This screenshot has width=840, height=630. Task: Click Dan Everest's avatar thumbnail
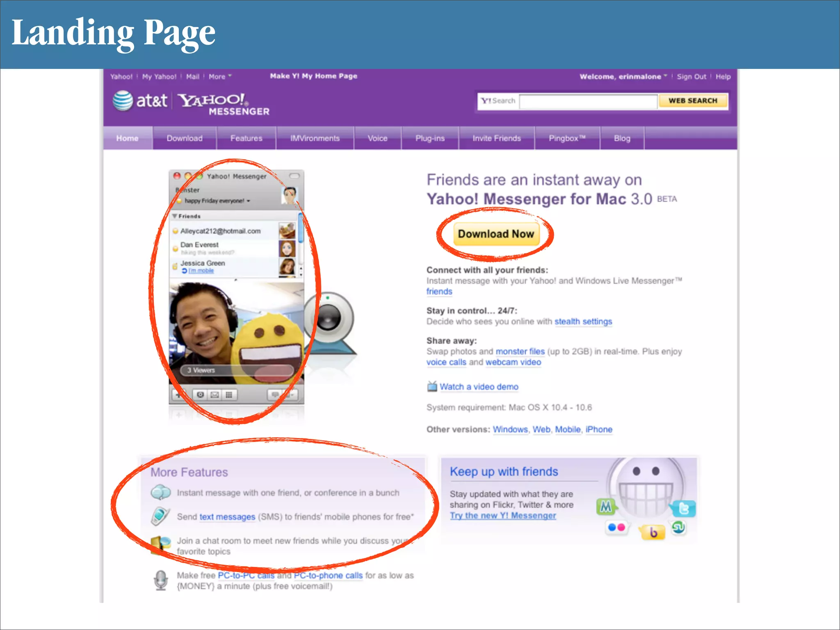287,249
